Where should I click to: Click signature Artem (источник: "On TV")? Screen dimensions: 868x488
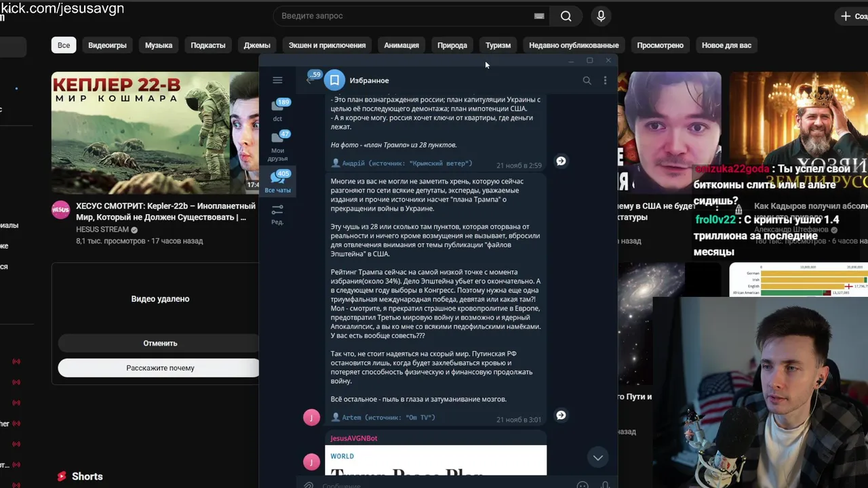[383, 418]
